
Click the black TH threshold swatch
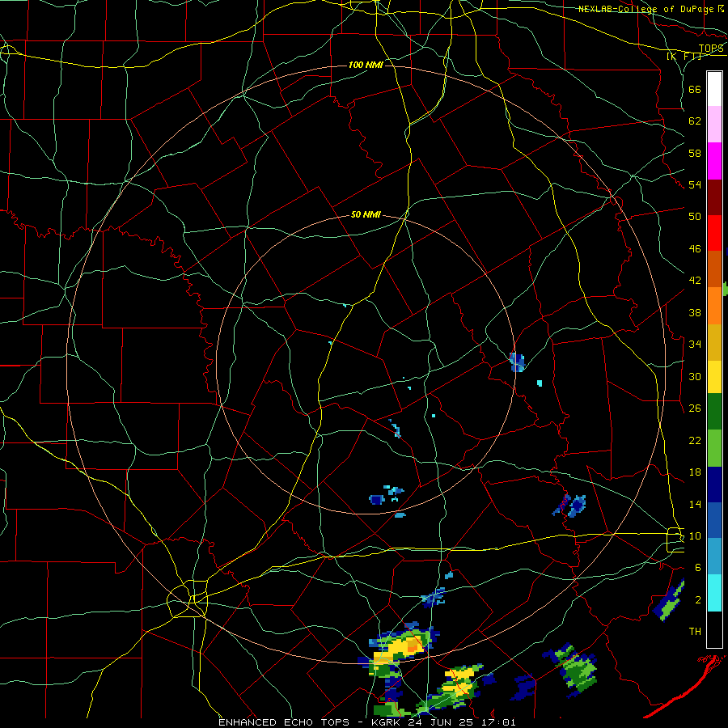[x=714, y=629]
